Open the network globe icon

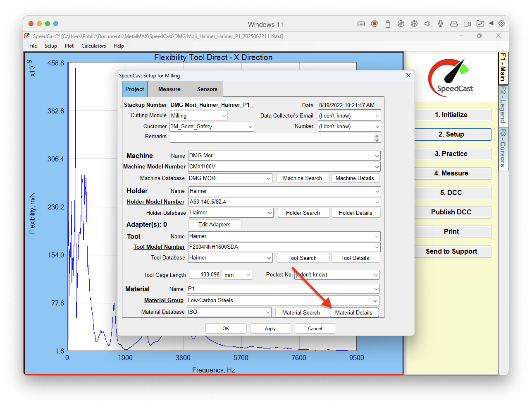point(414,24)
